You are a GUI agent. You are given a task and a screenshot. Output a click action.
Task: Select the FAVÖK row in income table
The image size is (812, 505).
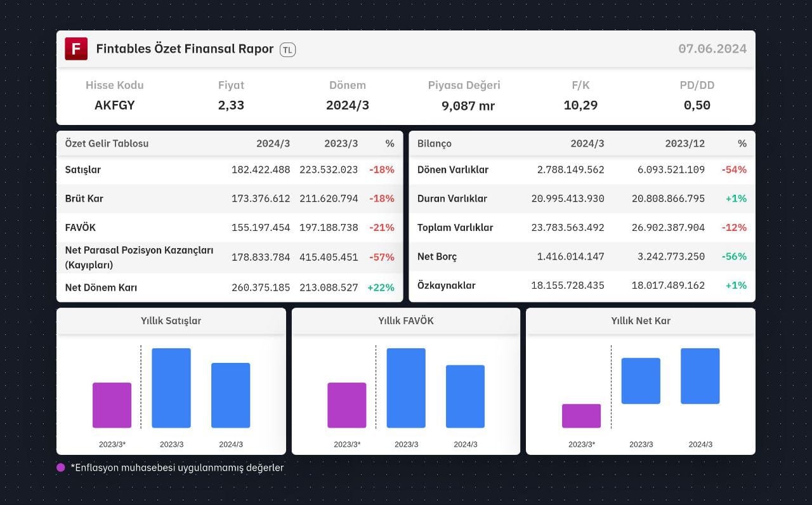pos(230,227)
